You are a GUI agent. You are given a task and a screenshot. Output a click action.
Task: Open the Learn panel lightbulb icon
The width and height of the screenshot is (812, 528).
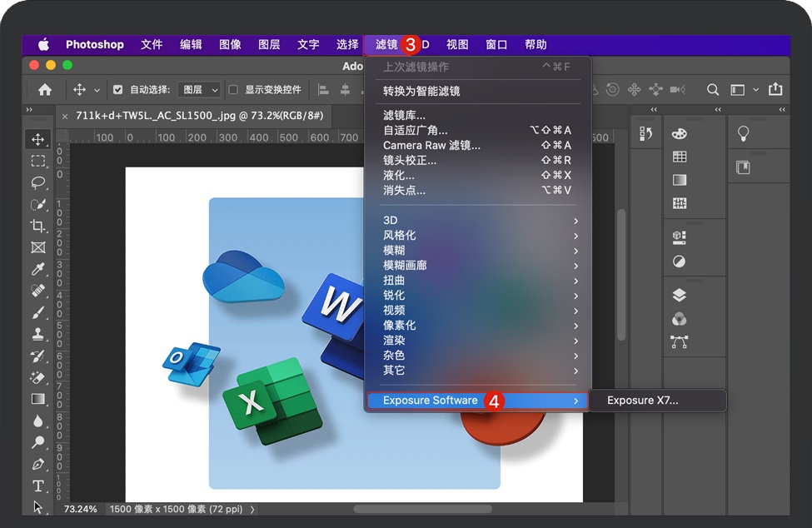pyautogui.click(x=743, y=133)
